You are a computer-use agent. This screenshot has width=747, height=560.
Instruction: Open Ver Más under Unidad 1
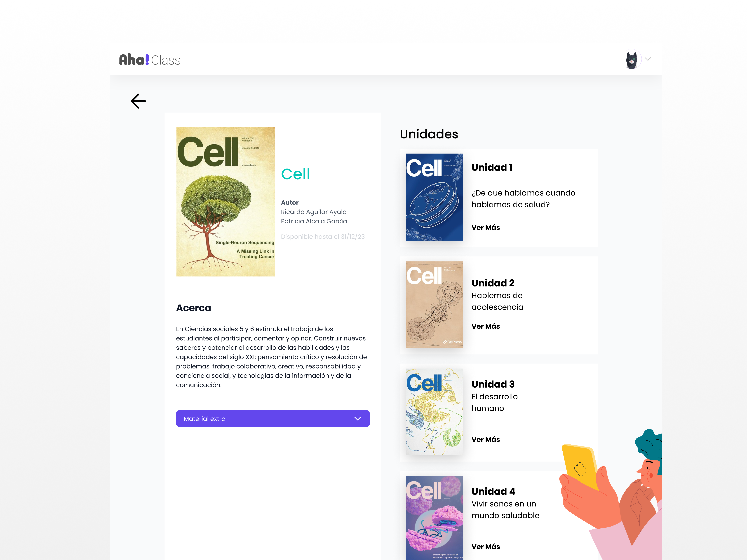coord(486,228)
